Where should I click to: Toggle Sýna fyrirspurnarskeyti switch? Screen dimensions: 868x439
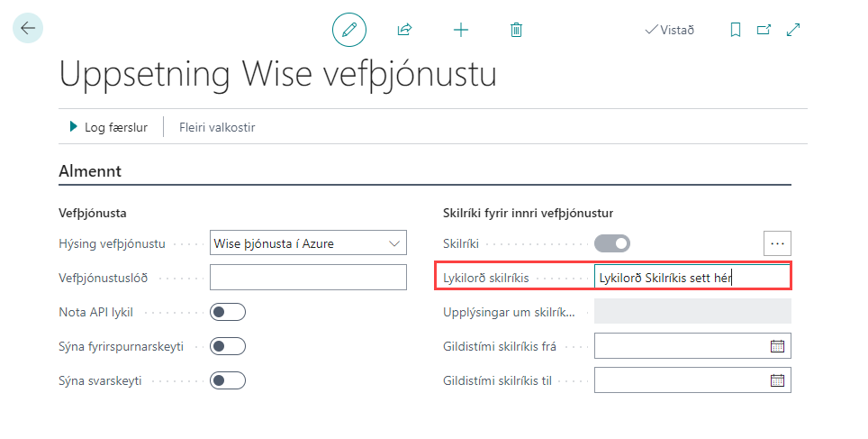228,346
